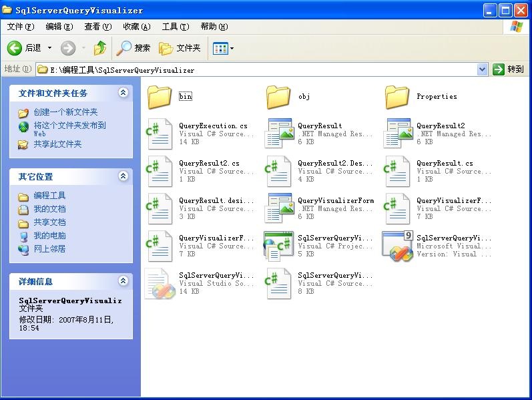This screenshot has width=532, height=400.
Task: Click the Windows flag logo
Action: [516, 27]
